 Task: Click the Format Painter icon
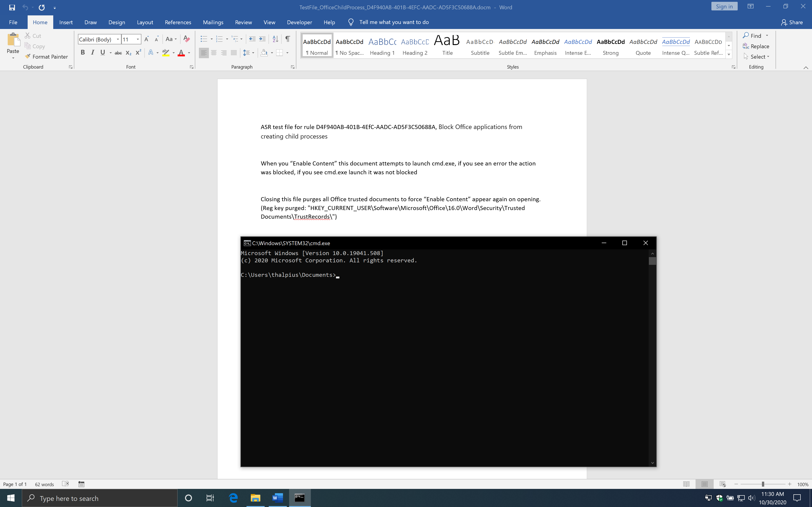tap(28, 56)
